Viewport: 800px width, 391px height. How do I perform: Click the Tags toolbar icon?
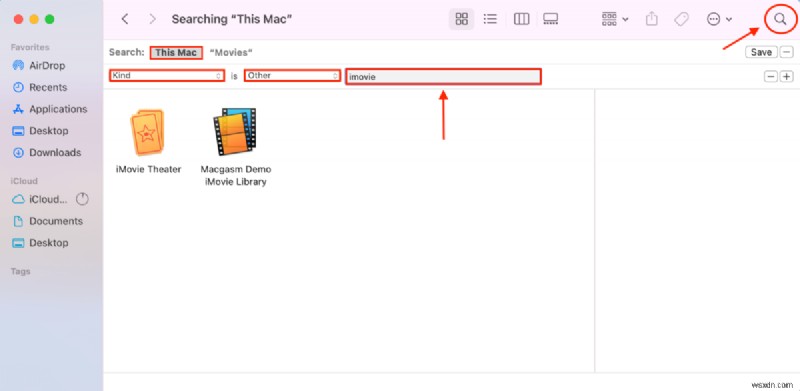(x=681, y=19)
